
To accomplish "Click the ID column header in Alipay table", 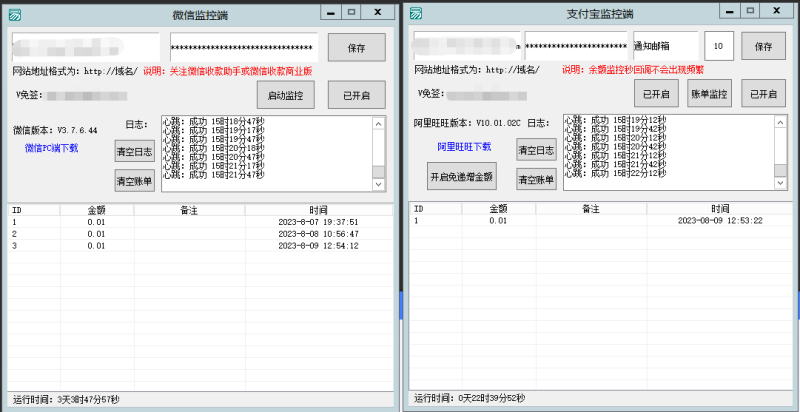I will (436, 208).
